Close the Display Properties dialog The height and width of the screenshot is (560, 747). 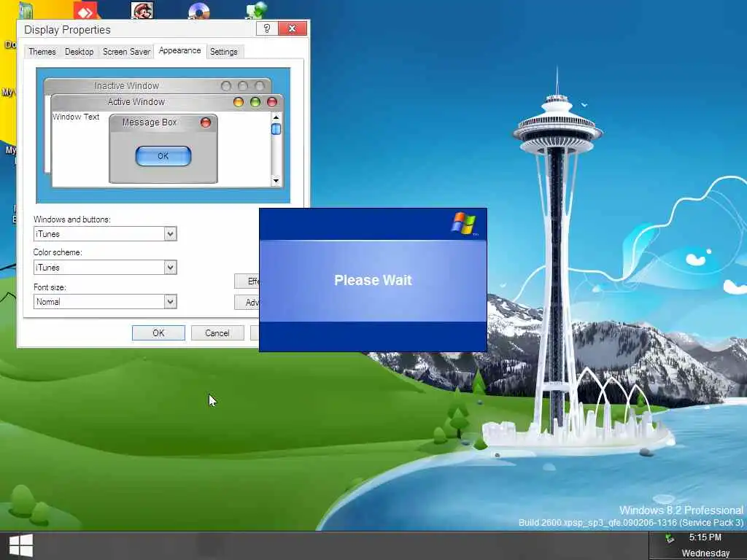click(293, 28)
